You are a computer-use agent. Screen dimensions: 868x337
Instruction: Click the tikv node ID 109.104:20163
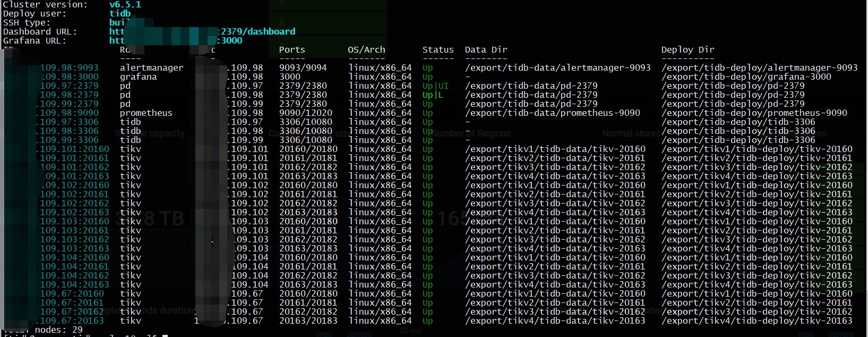pyautogui.click(x=75, y=284)
